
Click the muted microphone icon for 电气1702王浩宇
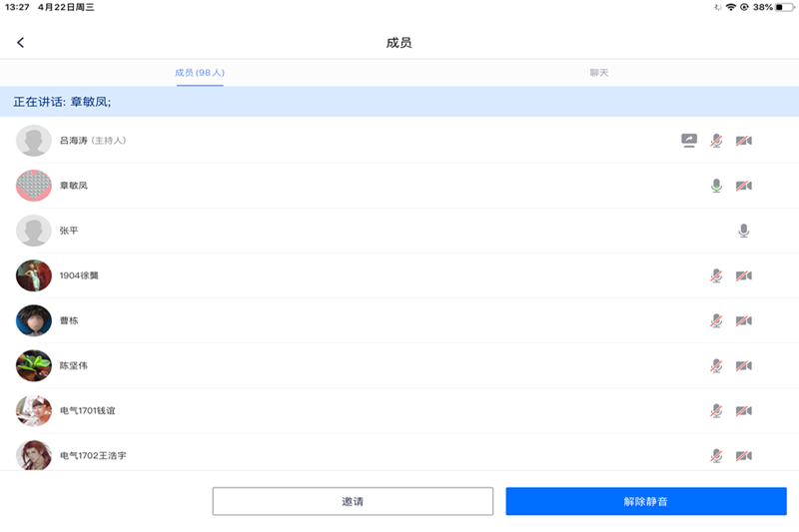716,455
